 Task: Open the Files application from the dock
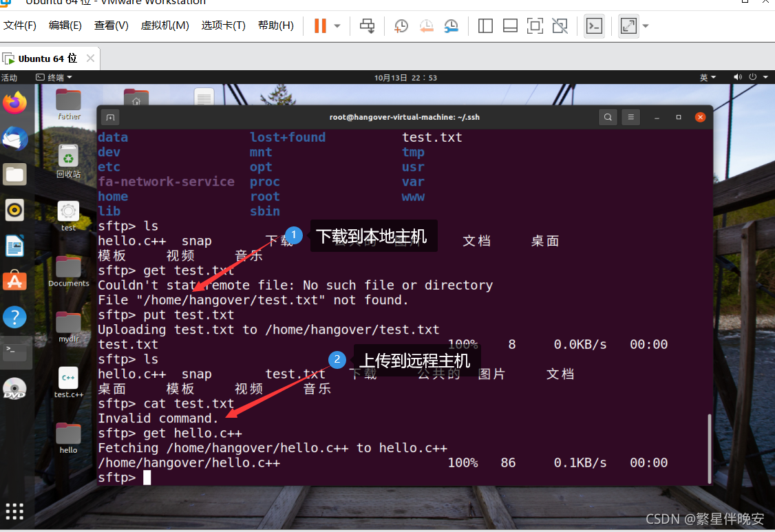14,174
